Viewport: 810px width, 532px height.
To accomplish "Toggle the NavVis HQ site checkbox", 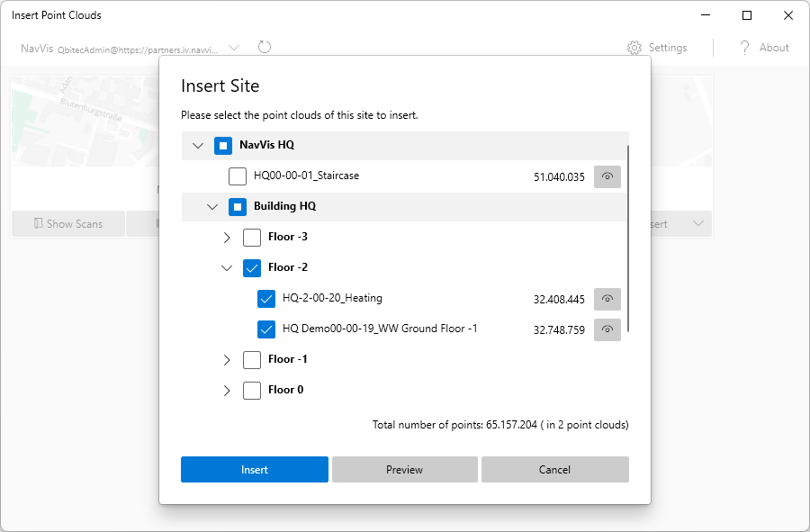I will click(223, 146).
